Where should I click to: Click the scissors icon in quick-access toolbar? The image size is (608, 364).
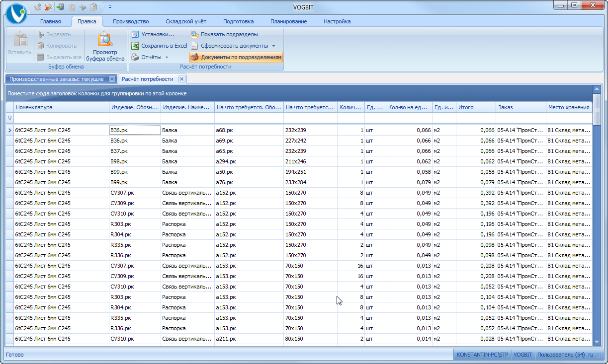click(x=83, y=7)
